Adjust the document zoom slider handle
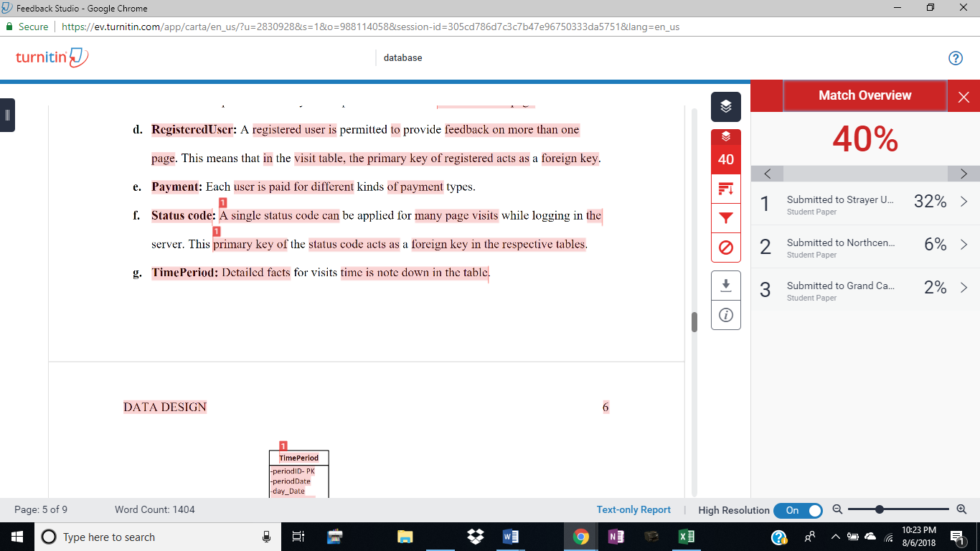Screen dimensions: 980x551 click(x=880, y=509)
